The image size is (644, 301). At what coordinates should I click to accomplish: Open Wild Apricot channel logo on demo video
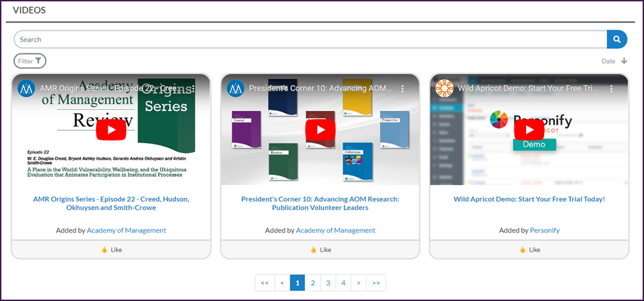(x=445, y=88)
